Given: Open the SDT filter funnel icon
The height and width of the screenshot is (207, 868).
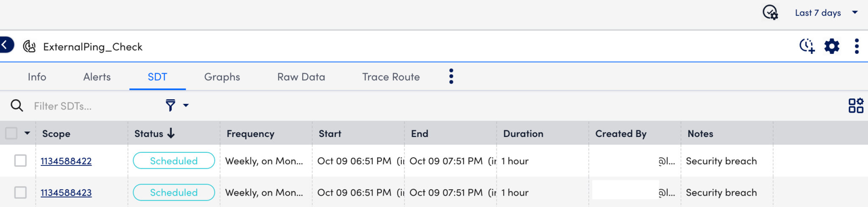Looking at the screenshot, I should coord(170,105).
